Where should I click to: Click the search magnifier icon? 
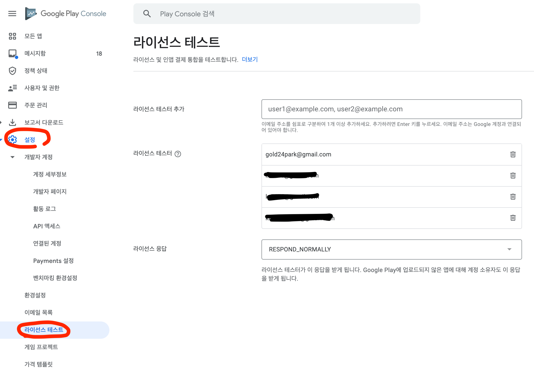147,14
